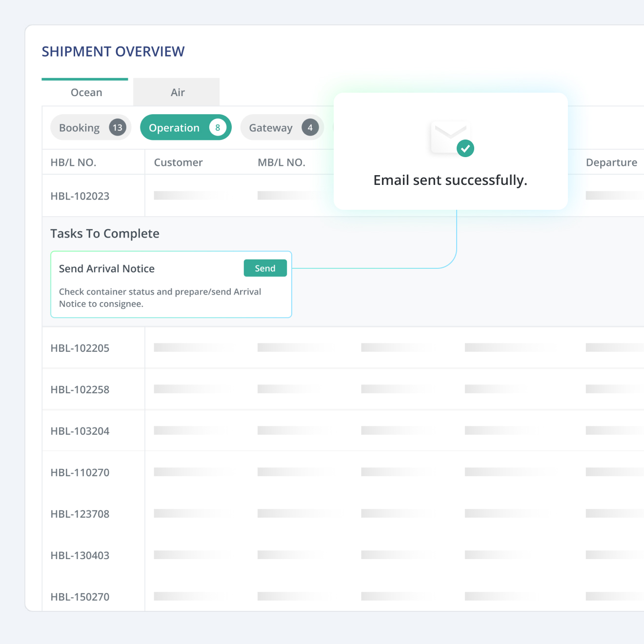644x644 pixels.
Task: Switch to the Air tab
Action: coord(177,93)
